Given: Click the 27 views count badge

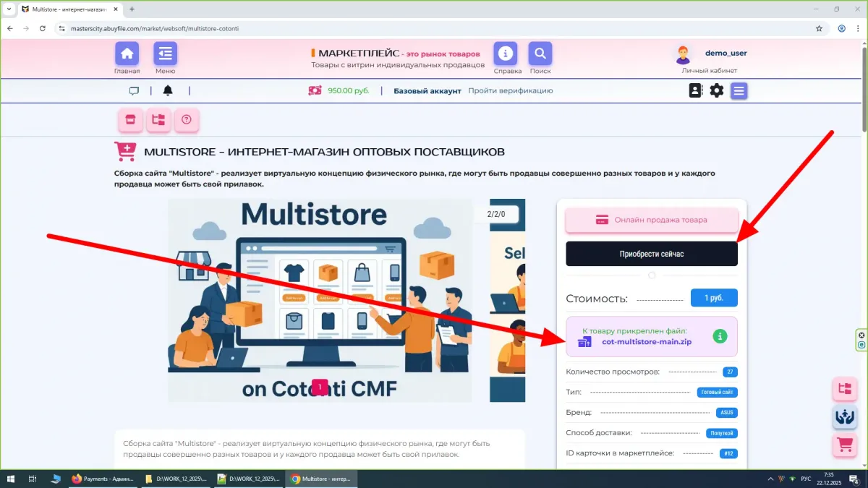Looking at the screenshot, I should 731,372.
